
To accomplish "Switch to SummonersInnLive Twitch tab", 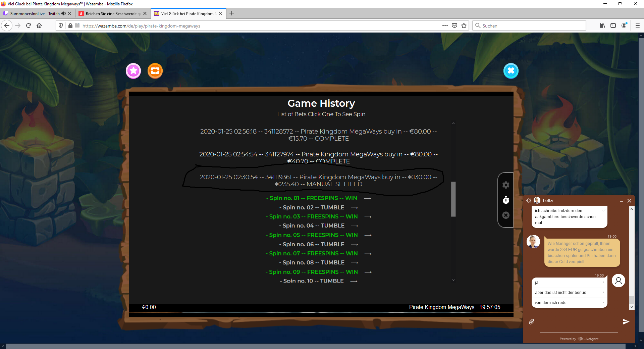I will pos(37,13).
